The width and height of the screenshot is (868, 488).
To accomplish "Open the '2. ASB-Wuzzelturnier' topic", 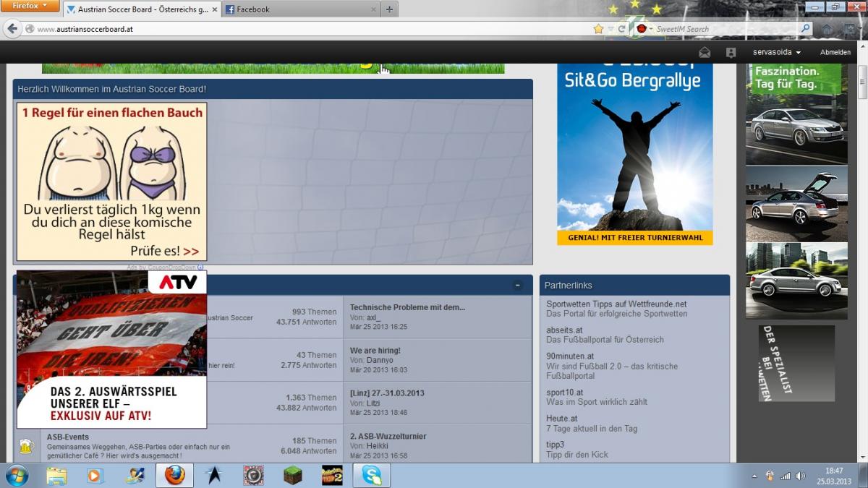I will tap(388, 437).
